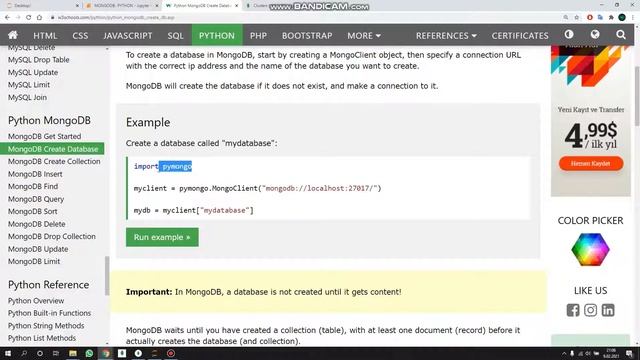Viewport: 640px width, 360px height.
Task: Open MongoDB Sort sidebar link
Action: pyautogui.click(x=32, y=211)
